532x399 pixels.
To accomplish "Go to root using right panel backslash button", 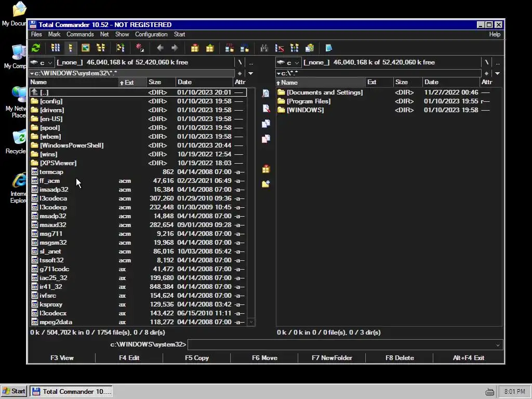I will click(486, 62).
